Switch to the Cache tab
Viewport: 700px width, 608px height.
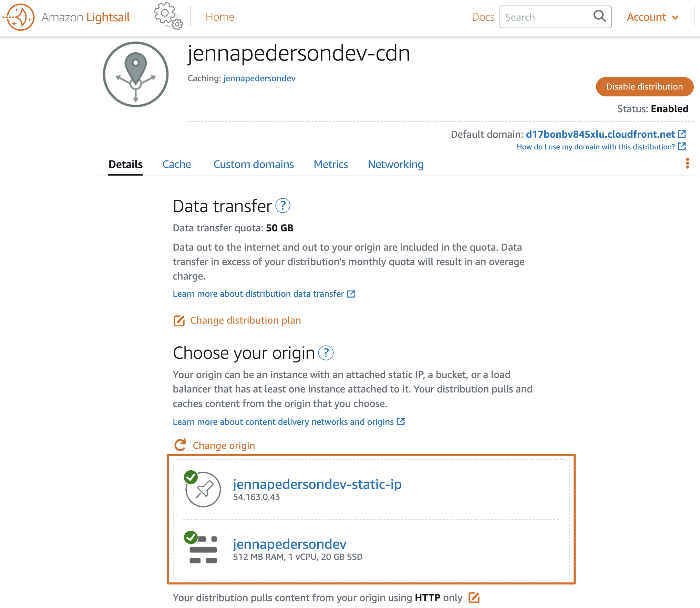click(x=177, y=164)
